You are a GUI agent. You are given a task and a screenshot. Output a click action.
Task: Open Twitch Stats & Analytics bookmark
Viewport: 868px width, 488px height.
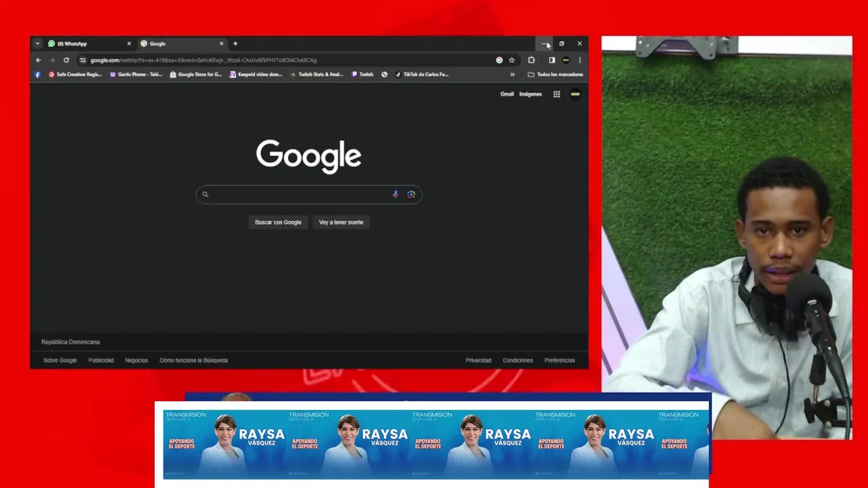pos(317,75)
